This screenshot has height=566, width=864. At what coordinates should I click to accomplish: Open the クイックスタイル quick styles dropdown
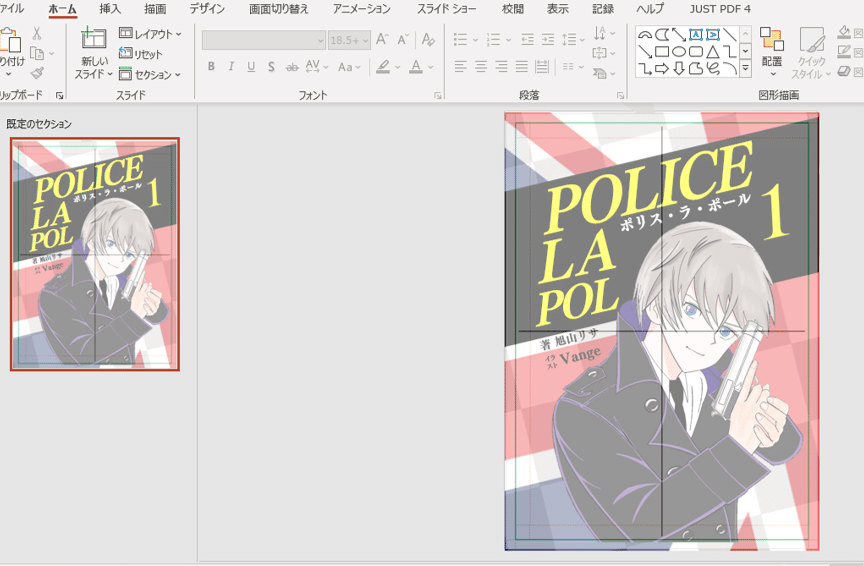click(811, 53)
